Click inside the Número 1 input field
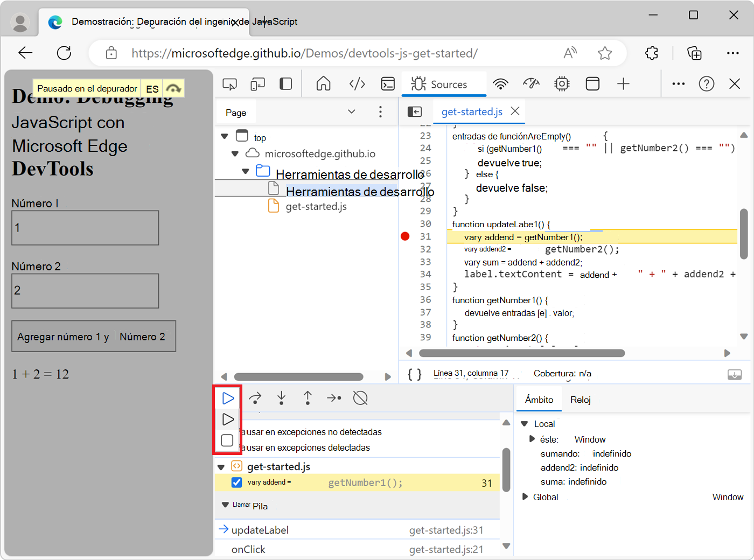Image resolution: width=754 pixels, height=560 pixels. coord(85,228)
